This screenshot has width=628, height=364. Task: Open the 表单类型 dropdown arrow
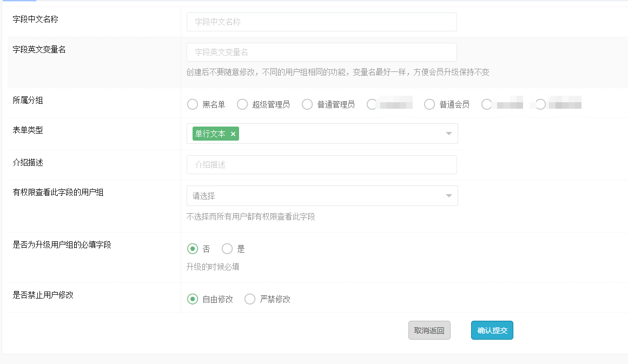[448, 134]
